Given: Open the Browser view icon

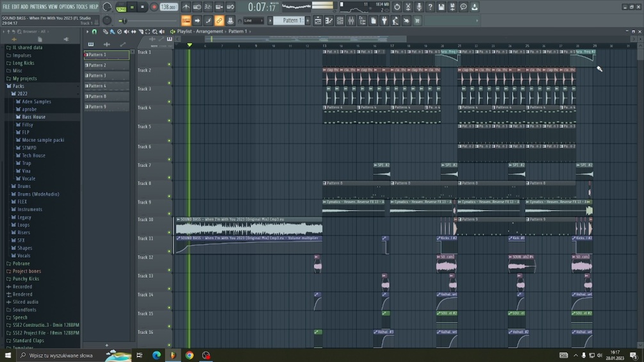Looking at the screenshot, I should tap(362, 21).
